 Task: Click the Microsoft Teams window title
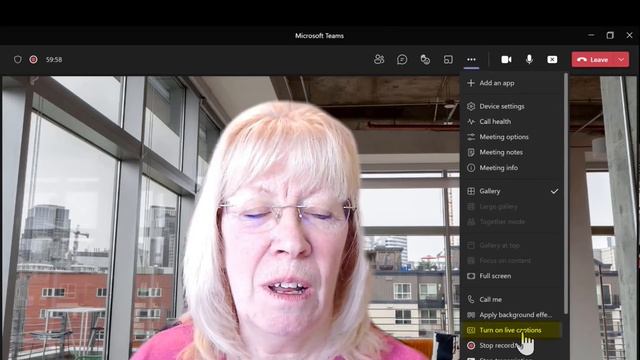pyautogui.click(x=320, y=36)
